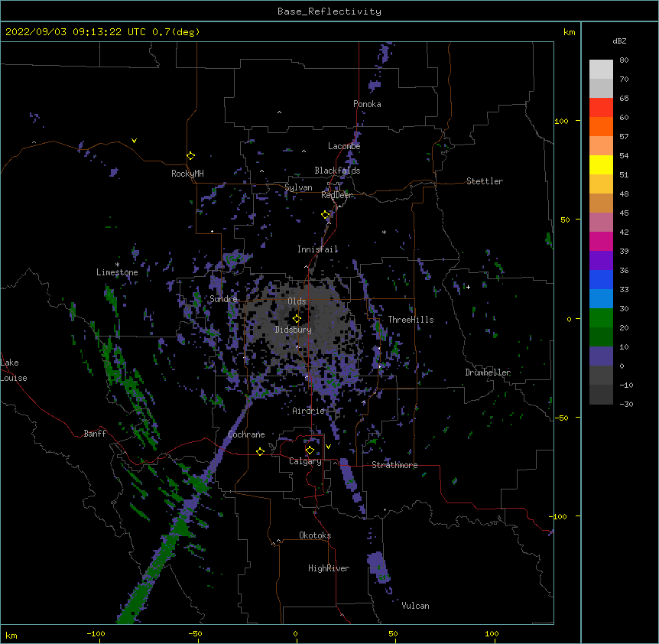Click the Airdrie city label
Viewport: 659px width, 644px height.
pyautogui.click(x=309, y=411)
